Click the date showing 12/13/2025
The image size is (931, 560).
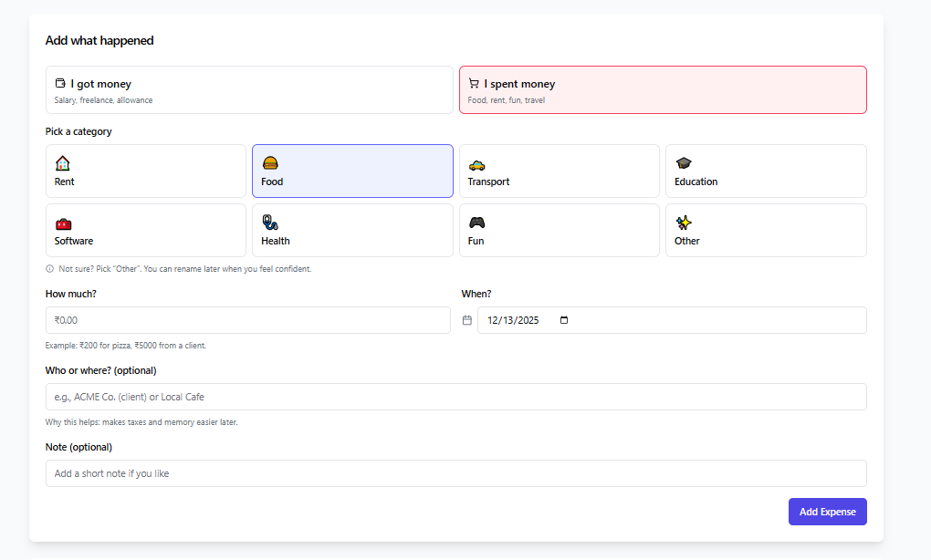[511, 320]
